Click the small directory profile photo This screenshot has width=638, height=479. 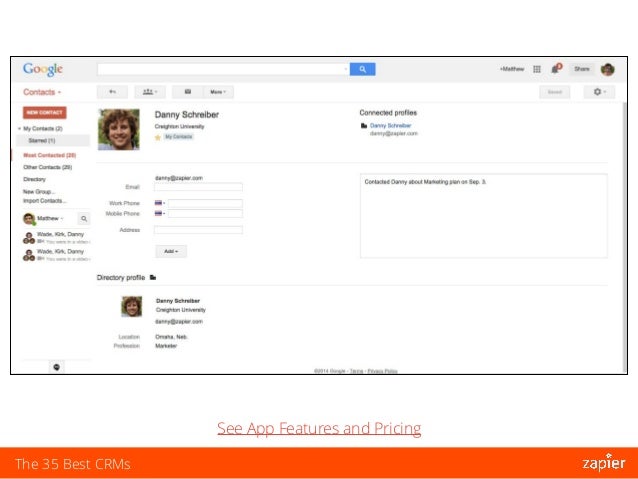[x=132, y=306]
